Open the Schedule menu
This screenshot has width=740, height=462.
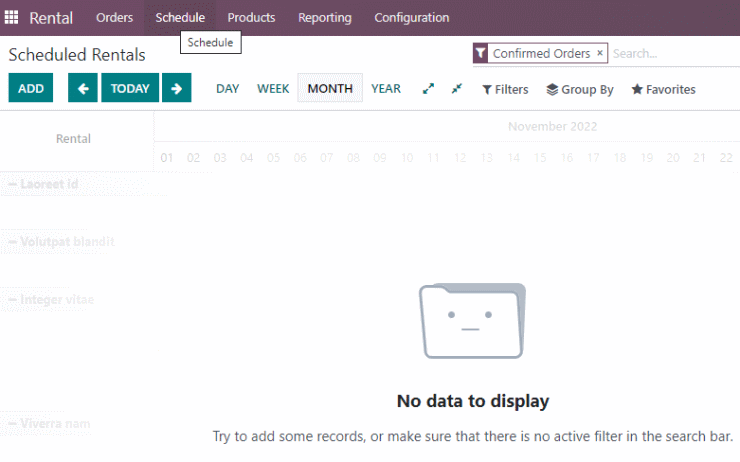point(180,17)
